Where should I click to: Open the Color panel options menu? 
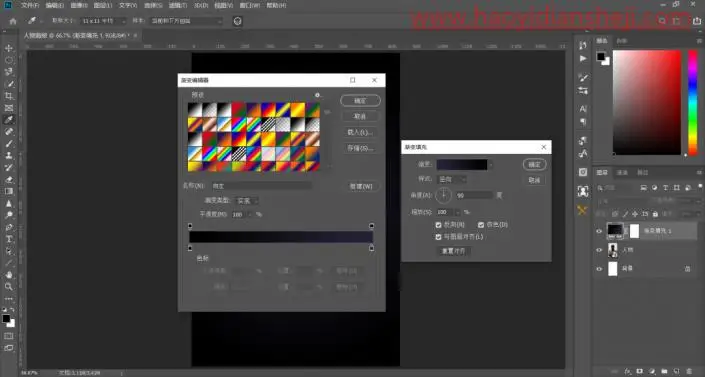699,41
